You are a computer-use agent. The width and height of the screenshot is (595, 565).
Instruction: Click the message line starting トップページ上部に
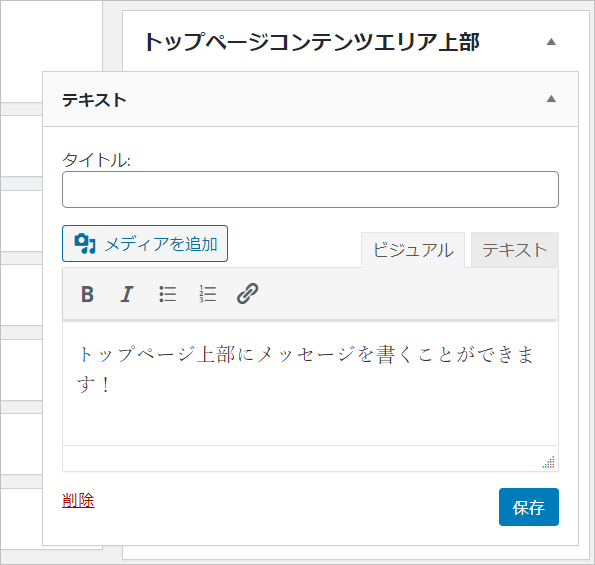(x=306, y=354)
